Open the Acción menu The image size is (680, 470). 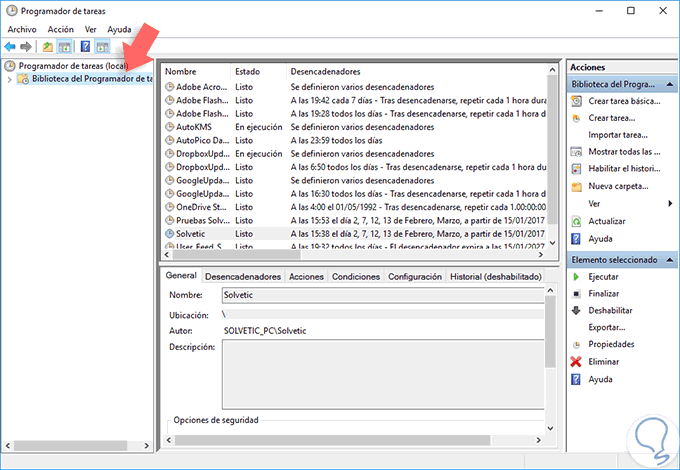pyautogui.click(x=61, y=29)
